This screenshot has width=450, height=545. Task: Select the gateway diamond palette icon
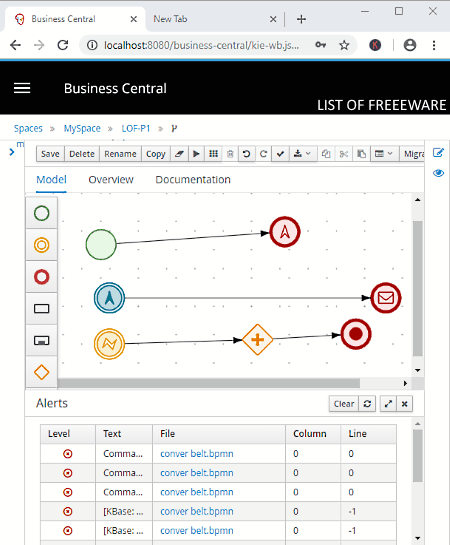point(42,372)
